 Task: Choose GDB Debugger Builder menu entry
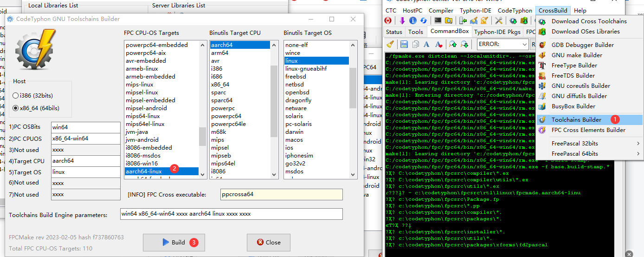pos(589,45)
